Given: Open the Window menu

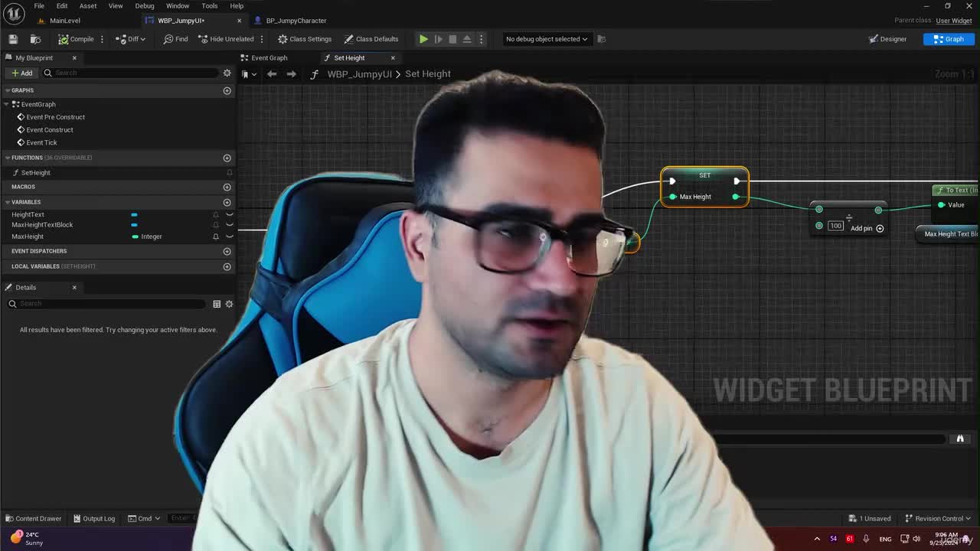Looking at the screenshot, I should pos(178,5).
